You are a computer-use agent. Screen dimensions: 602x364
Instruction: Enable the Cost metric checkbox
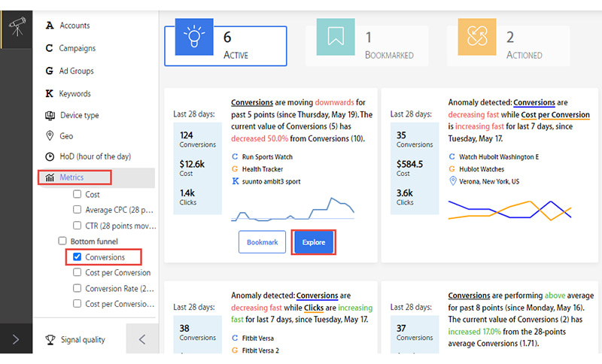(x=78, y=194)
